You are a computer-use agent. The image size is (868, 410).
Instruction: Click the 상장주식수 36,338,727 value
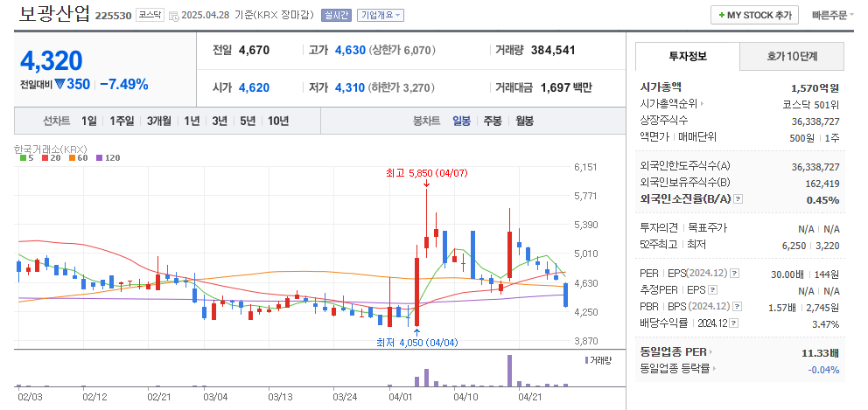815,122
